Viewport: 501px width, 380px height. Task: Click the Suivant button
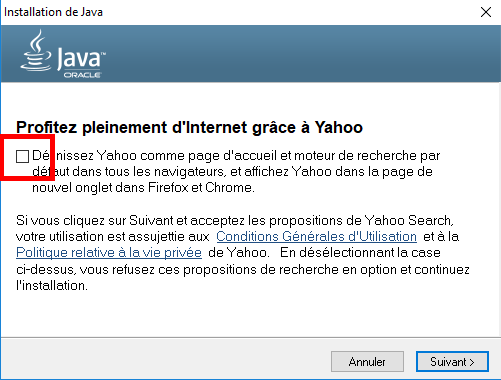point(452,361)
